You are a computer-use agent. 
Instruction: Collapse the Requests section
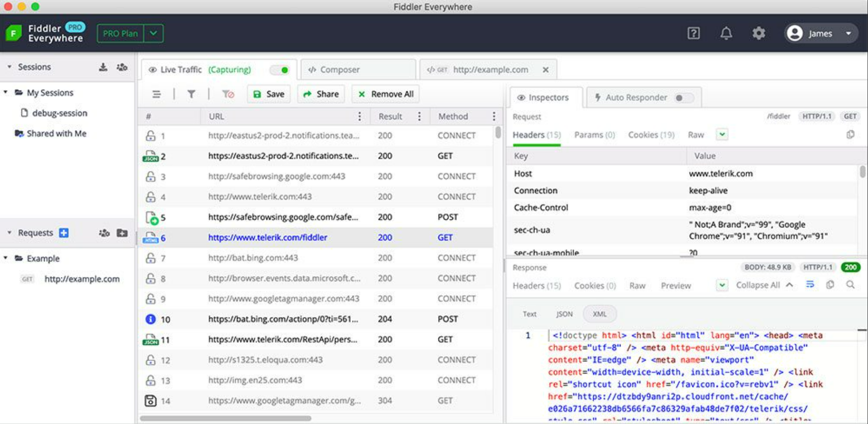9,232
